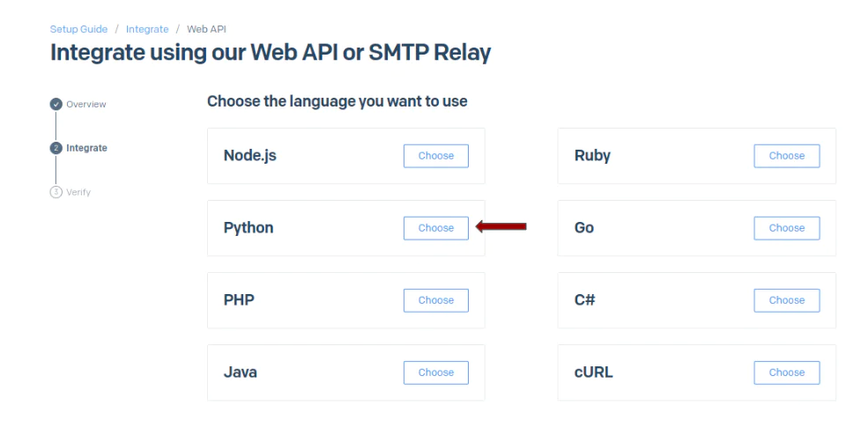Click the C# card title
Screen dimensions: 868x435
pos(584,300)
